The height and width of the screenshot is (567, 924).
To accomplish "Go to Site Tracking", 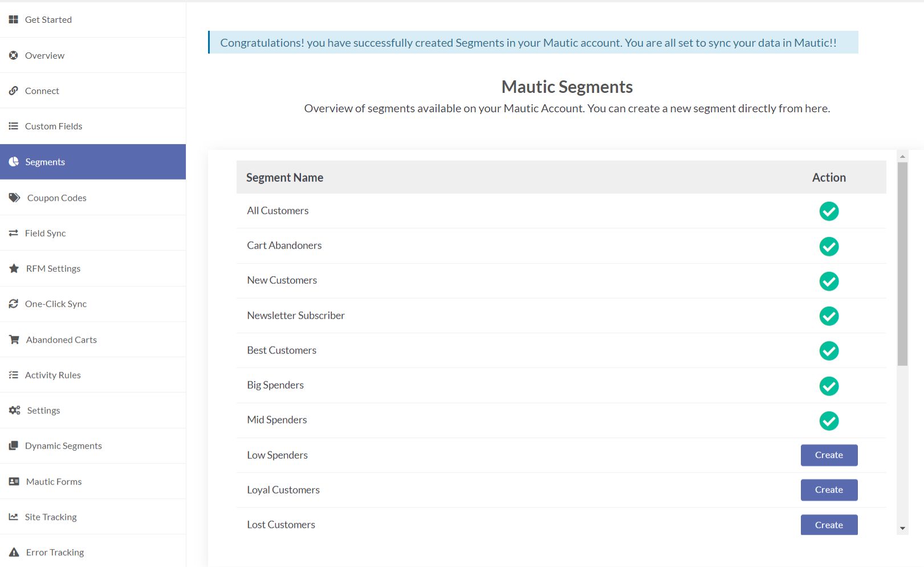I will pyautogui.click(x=93, y=517).
